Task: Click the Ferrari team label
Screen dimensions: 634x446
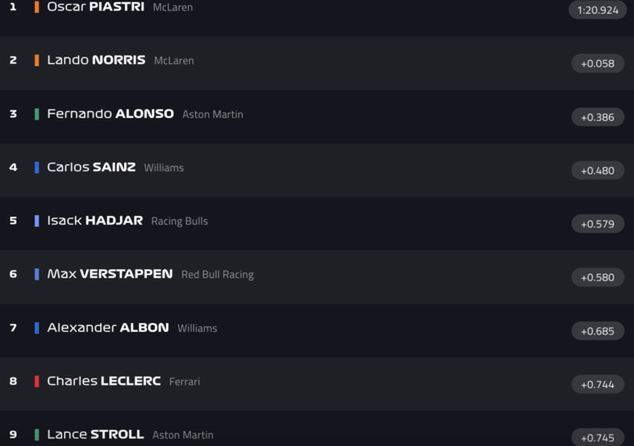Action: [184, 382]
